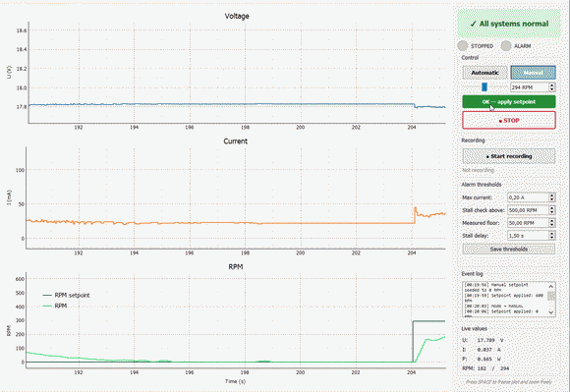The width and height of the screenshot is (570, 392).
Task: Click the Press SPACE to freeze hint
Action: pyautogui.click(x=508, y=382)
